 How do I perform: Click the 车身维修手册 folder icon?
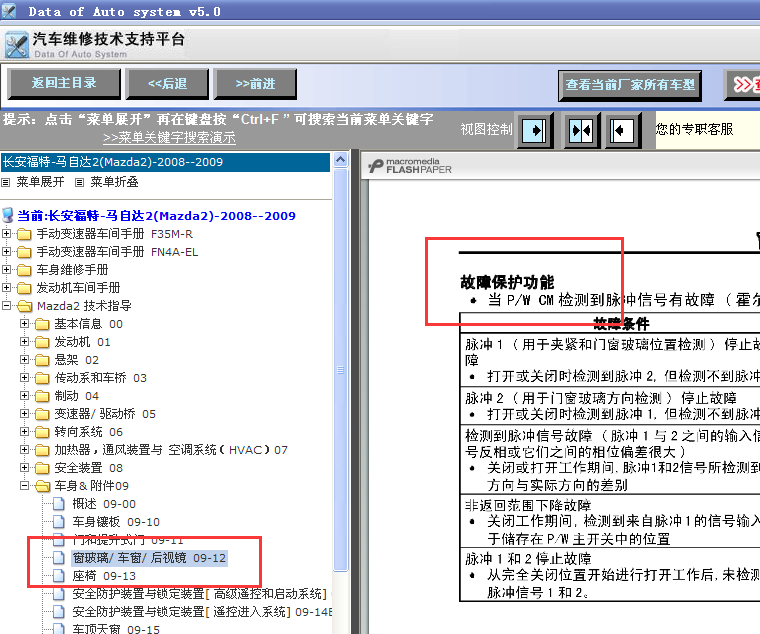coord(24,270)
